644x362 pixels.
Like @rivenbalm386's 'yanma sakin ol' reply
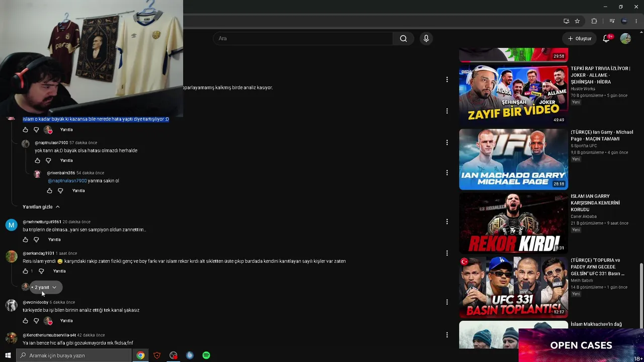[x=49, y=191]
